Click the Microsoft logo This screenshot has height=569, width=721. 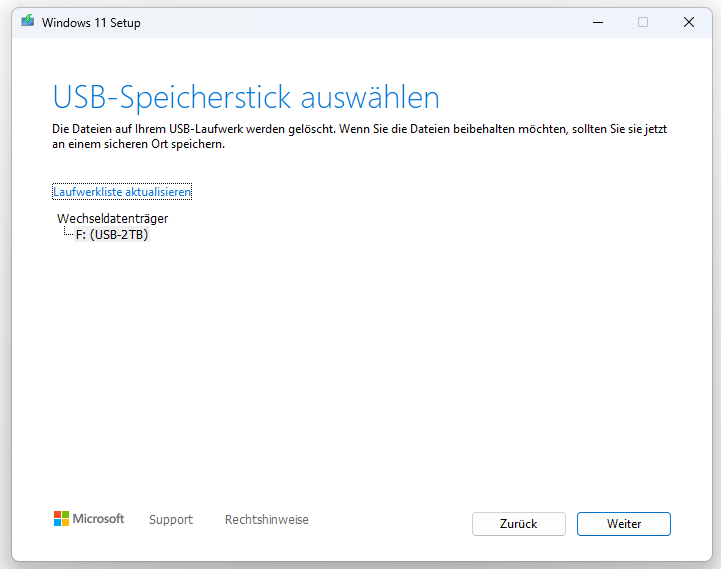89,519
